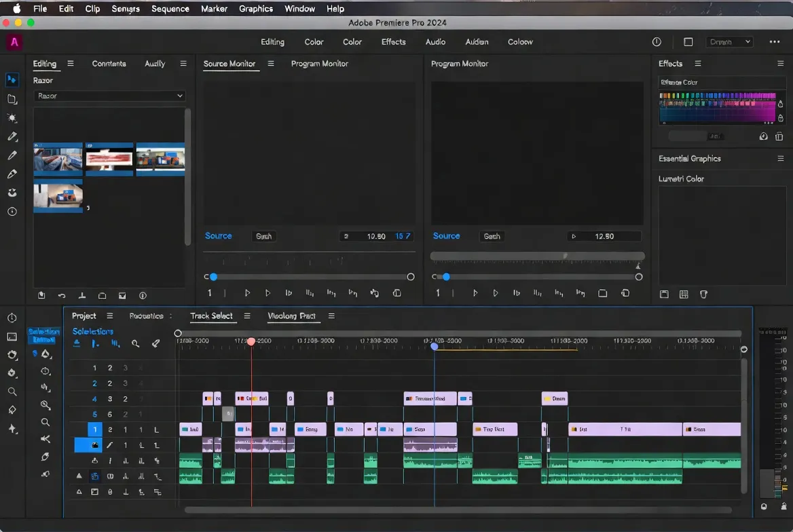Click the grid icon below Lumetri Color panel
This screenshot has width=793, height=532.
click(x=684, y=294)
